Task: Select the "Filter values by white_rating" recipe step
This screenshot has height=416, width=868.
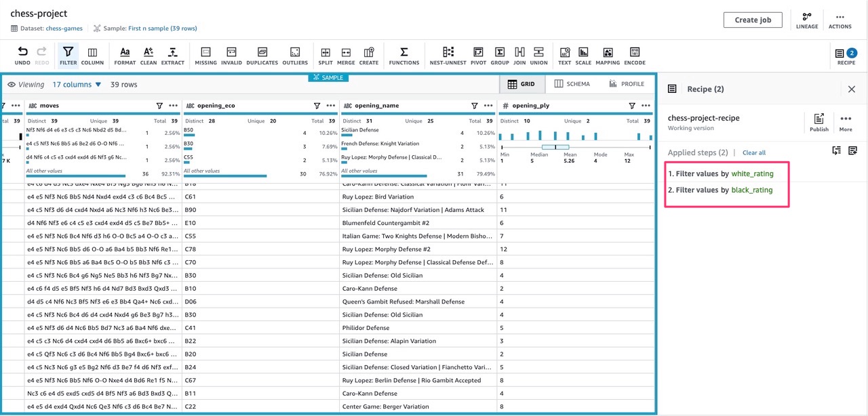Action: pyautogui.click(x=723, y=173)
